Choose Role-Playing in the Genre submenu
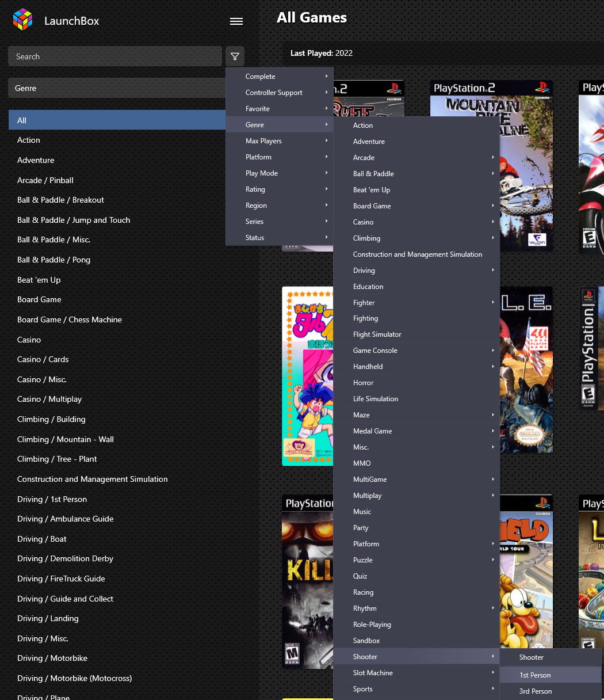Screen dimensions: 604x700 coord(416,625)
